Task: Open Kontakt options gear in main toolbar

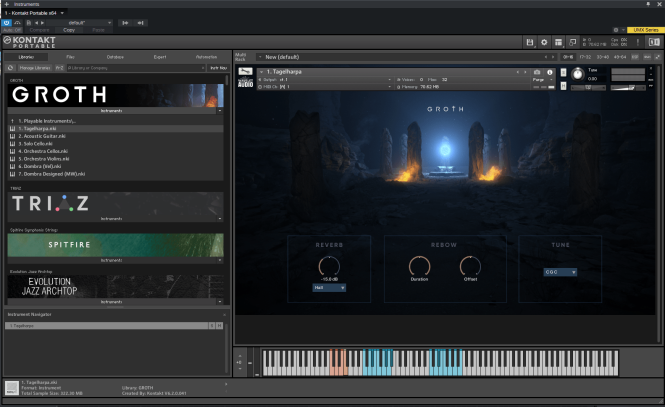Action: pyautogui.click(x=544, y=42)
